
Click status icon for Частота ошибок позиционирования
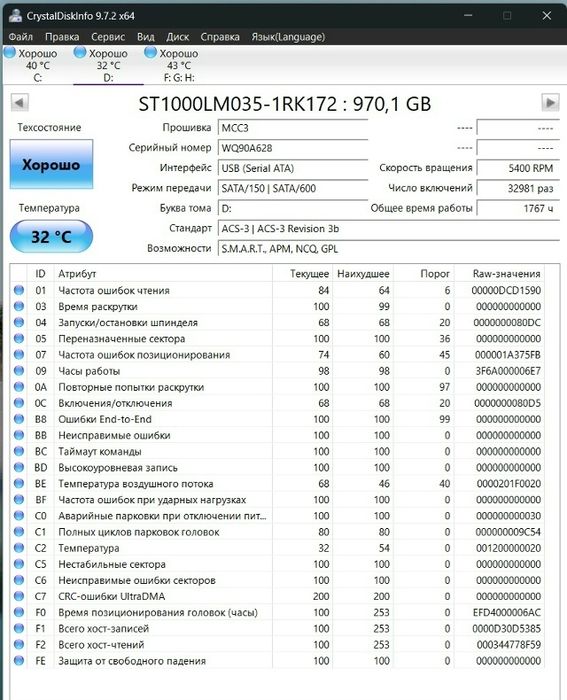coord(19,354)
